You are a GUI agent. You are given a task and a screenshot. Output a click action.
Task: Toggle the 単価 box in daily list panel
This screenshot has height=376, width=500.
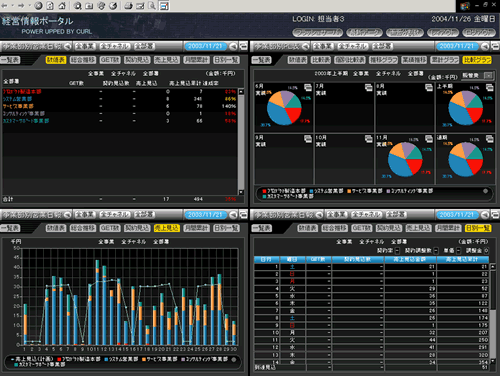pos(458,250)
